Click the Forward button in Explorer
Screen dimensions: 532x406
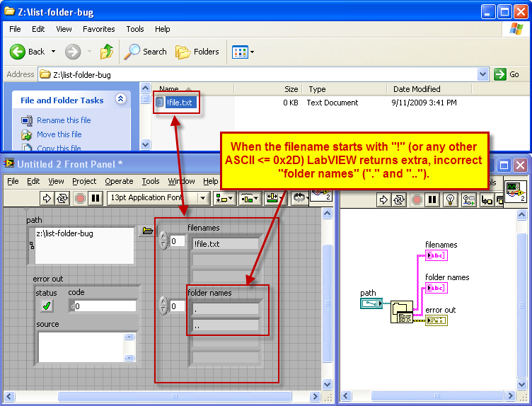point(73,52)
